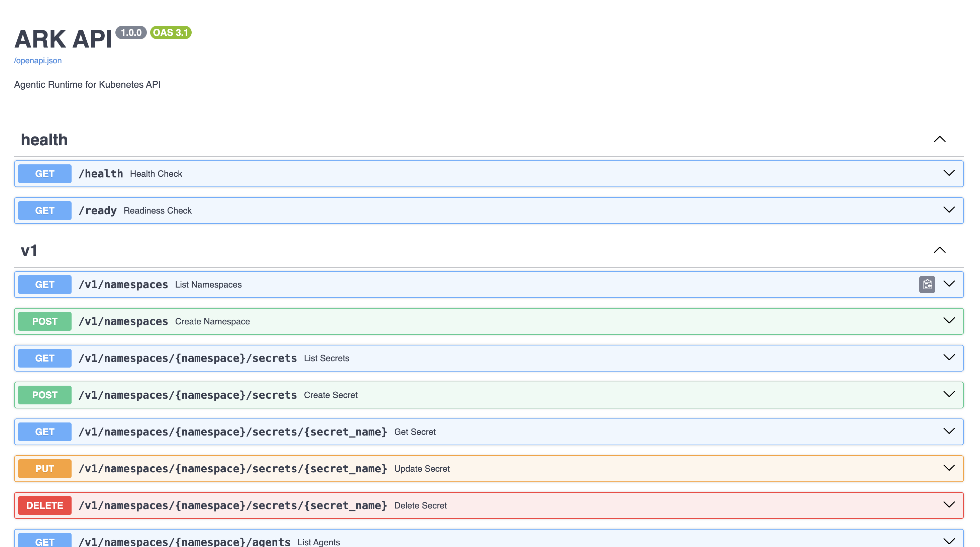Click the PUT badge on Update Secret
This screenshot has width=980, height=547.
(x=44, y=469)
